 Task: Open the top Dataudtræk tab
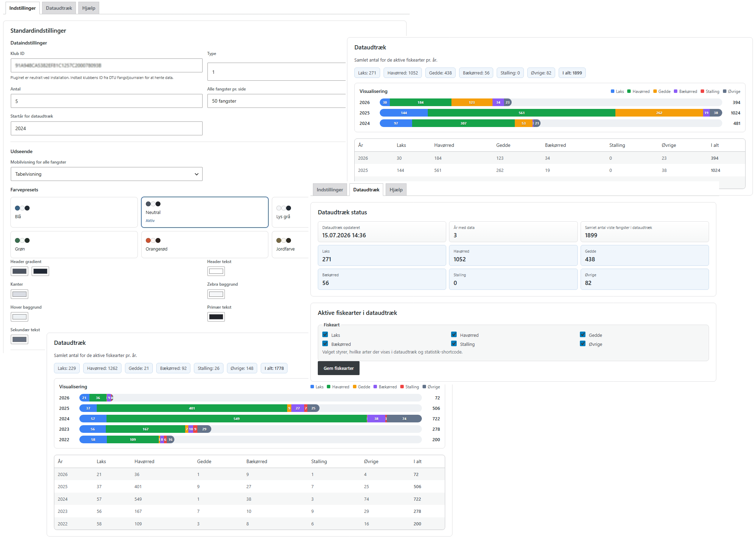[x=59, y=8]
